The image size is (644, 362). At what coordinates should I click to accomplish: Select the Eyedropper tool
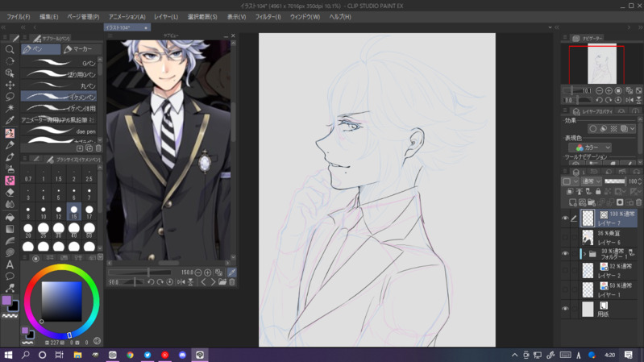[x=10, y=120]
